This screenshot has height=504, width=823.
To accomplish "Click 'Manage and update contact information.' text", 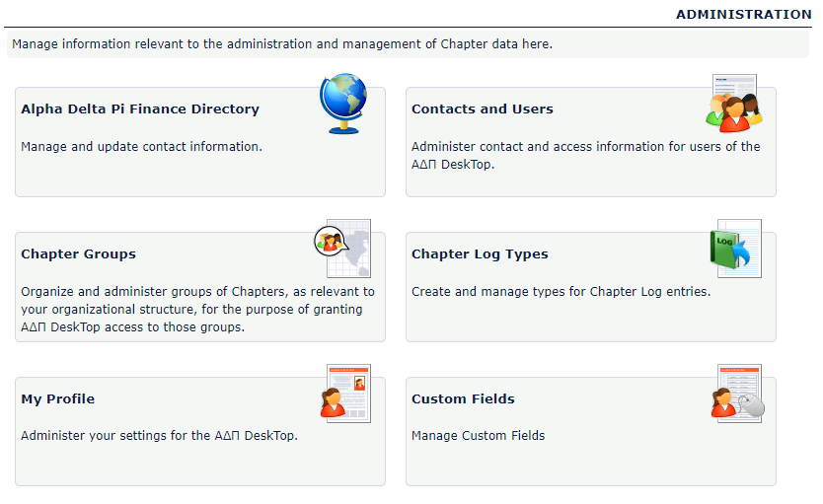I will click(142, 147).
